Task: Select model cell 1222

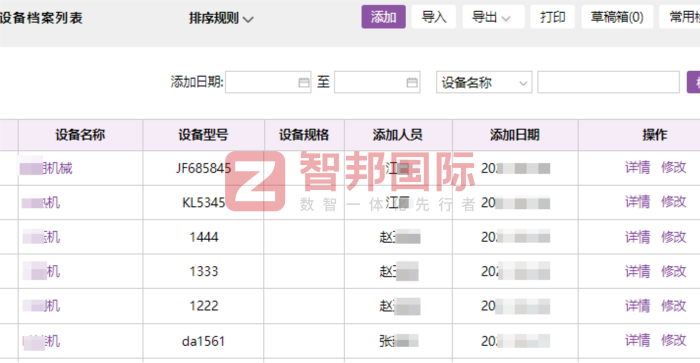Action: click(204, 306)
